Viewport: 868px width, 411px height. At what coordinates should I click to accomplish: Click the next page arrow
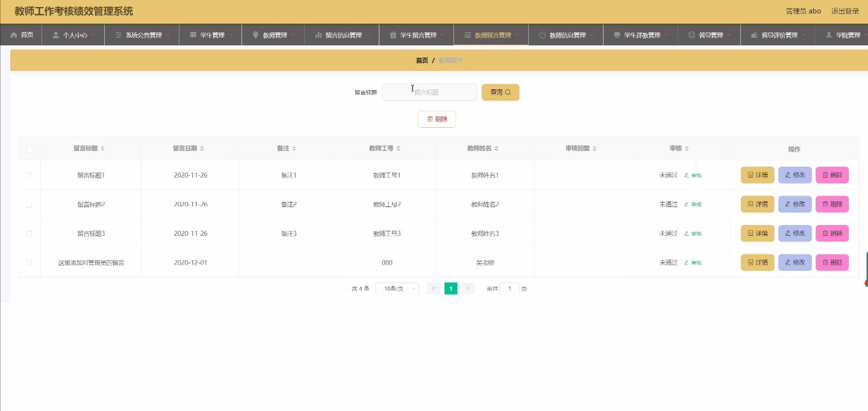click(468, 289)
